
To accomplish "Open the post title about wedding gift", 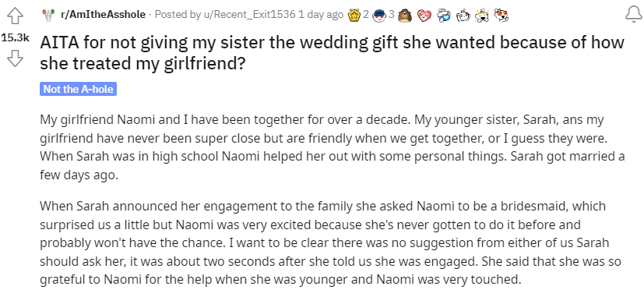I will point(332,53).
